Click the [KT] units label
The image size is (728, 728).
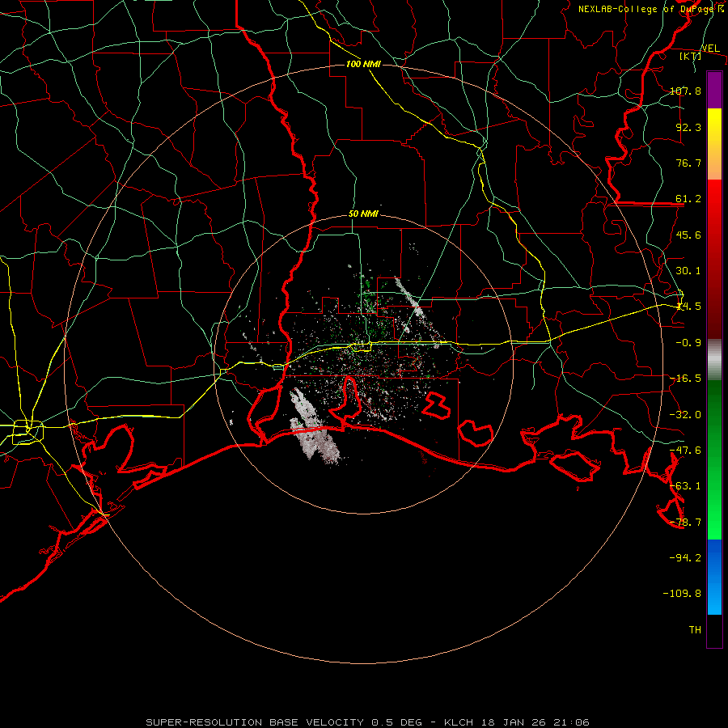coord(691,56)
